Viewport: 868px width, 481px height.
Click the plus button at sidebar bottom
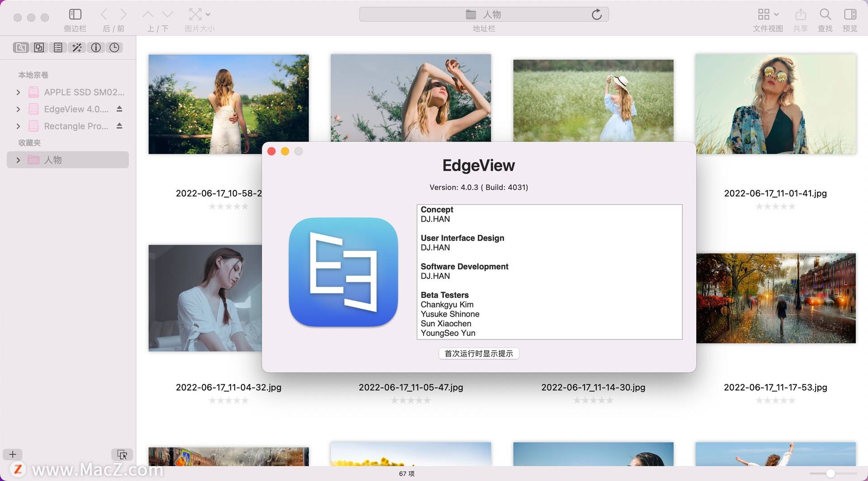point(13,454)
